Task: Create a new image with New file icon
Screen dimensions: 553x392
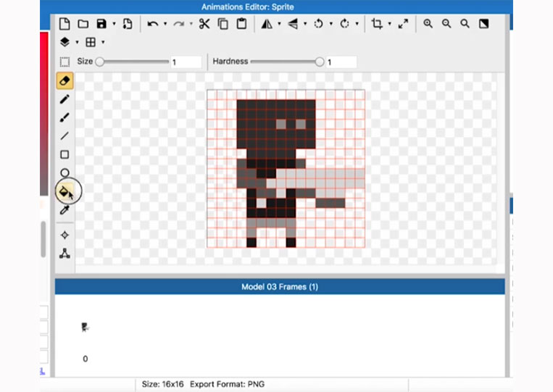Action: tap(65, 24)
